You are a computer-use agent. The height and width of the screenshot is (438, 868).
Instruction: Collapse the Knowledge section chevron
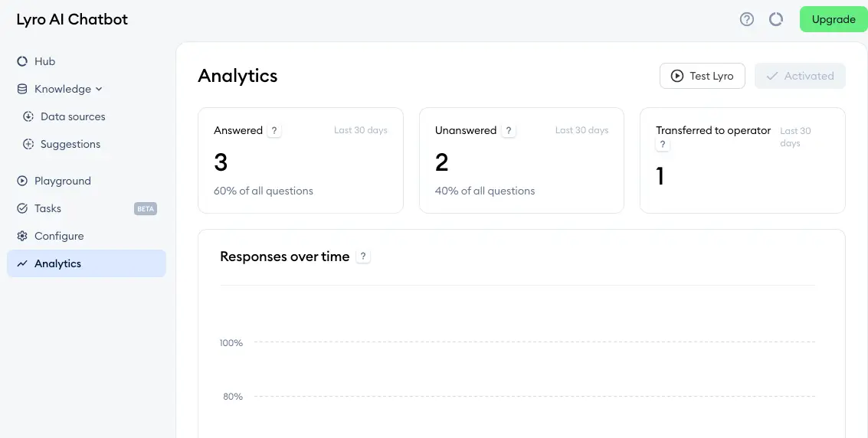99,89
